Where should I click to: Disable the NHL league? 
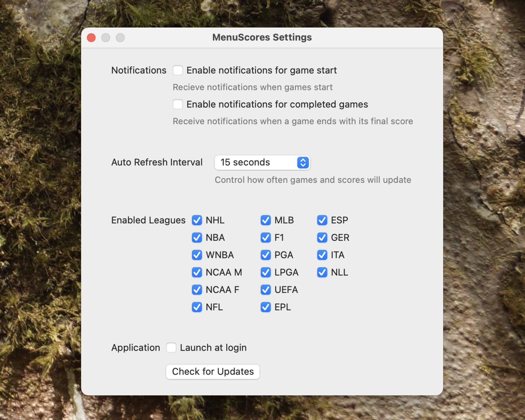[x=197, y=220]
